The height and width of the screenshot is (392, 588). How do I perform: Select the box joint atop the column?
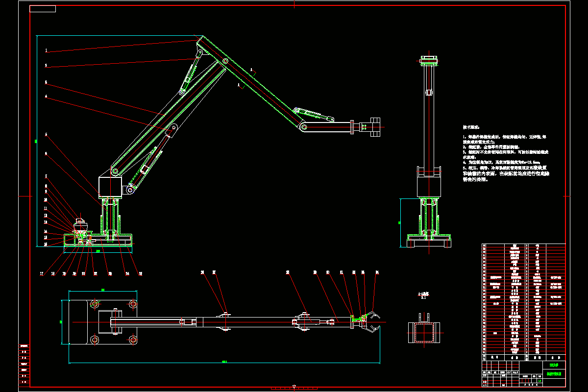tap(110, 187)
